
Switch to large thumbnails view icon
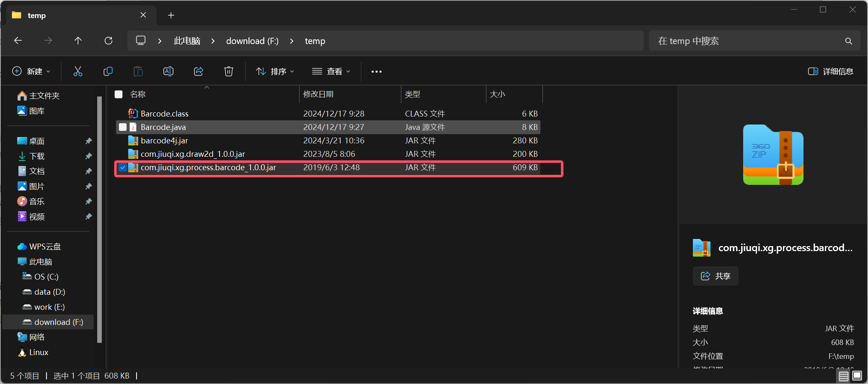pos(857,376)
